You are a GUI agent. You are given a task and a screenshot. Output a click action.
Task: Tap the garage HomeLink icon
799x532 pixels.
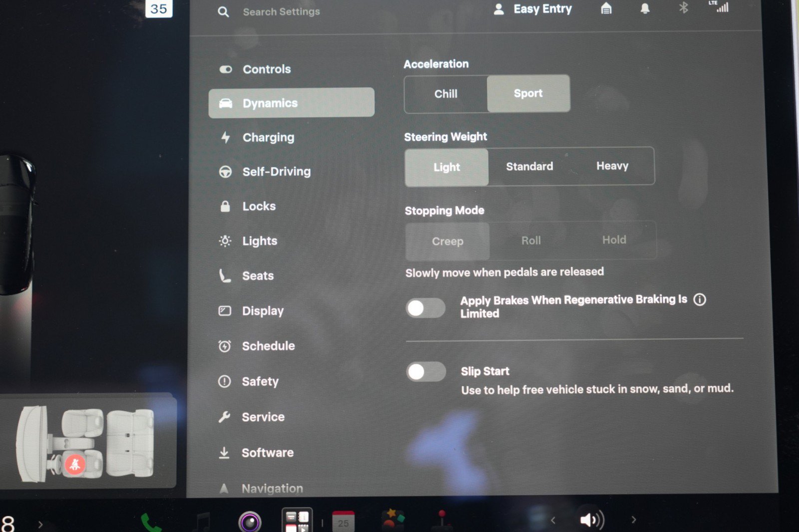tap(606, 8)
